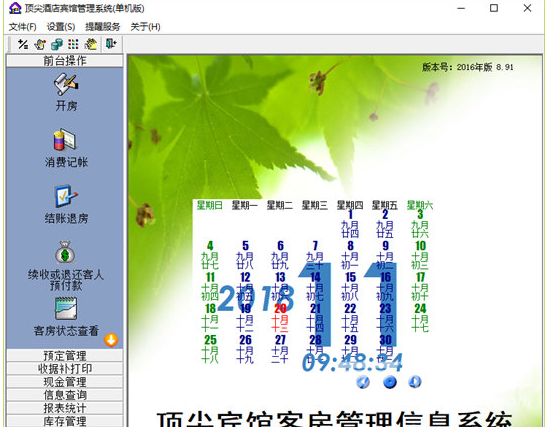
Task: Click the exit door toolbar icon
Action: point(111,44)
